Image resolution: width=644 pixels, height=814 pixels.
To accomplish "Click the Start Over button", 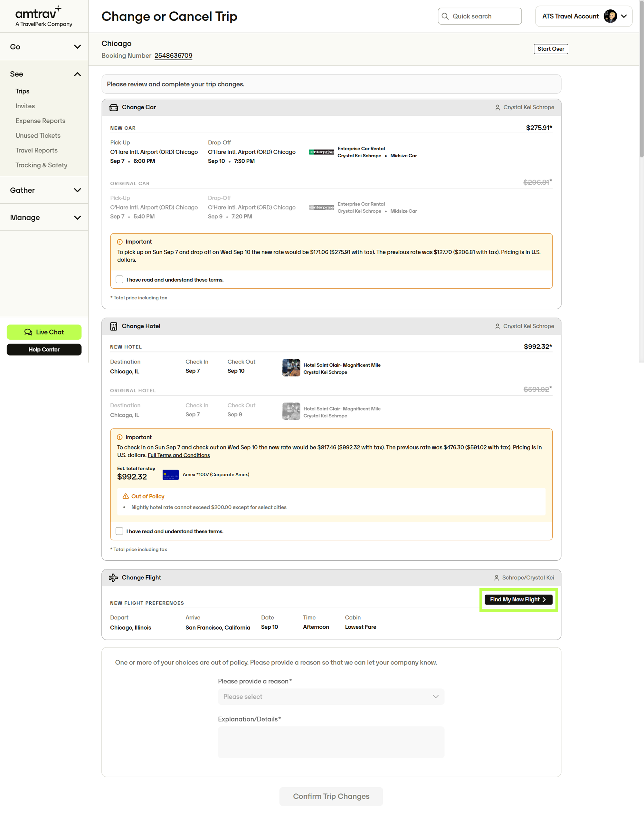I will click(551, 49).
